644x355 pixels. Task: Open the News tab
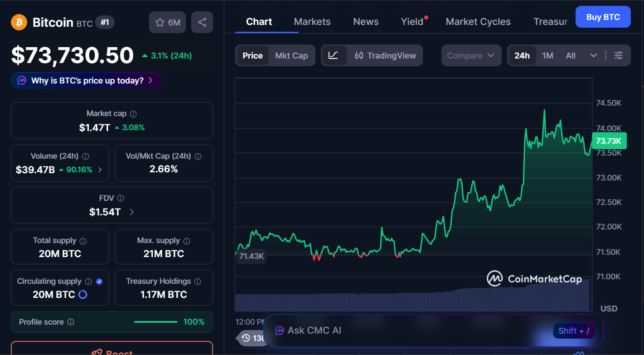[x=365, y=21]
